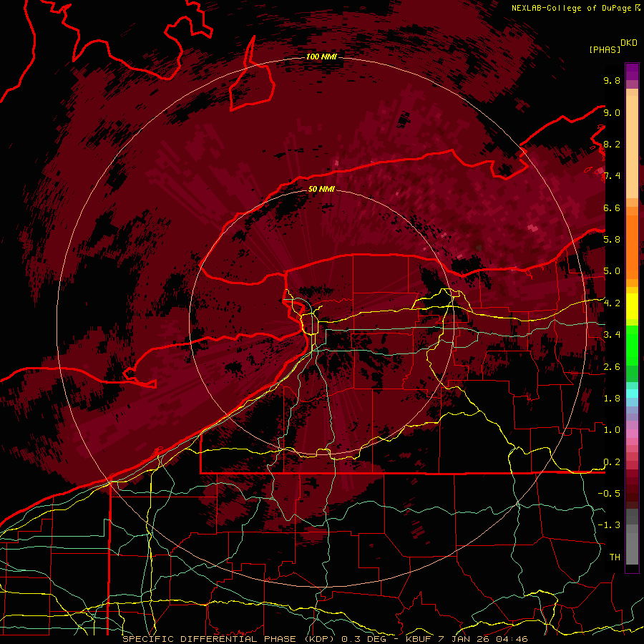Click the 1.0 color scale value
The width and height of the screenshot is (644, 644).
pyautogui.click(x=612, y=429)
